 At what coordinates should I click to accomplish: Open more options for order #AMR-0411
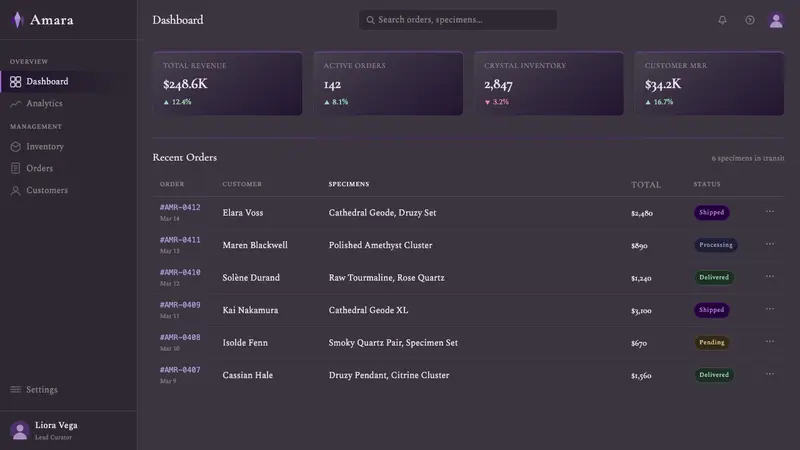[x=769, y=244]
